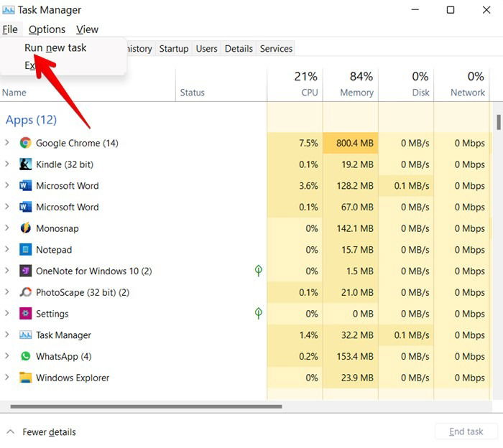Sort processes by Network column header
This screenshot has height=448, width=503.
(461, 85)
